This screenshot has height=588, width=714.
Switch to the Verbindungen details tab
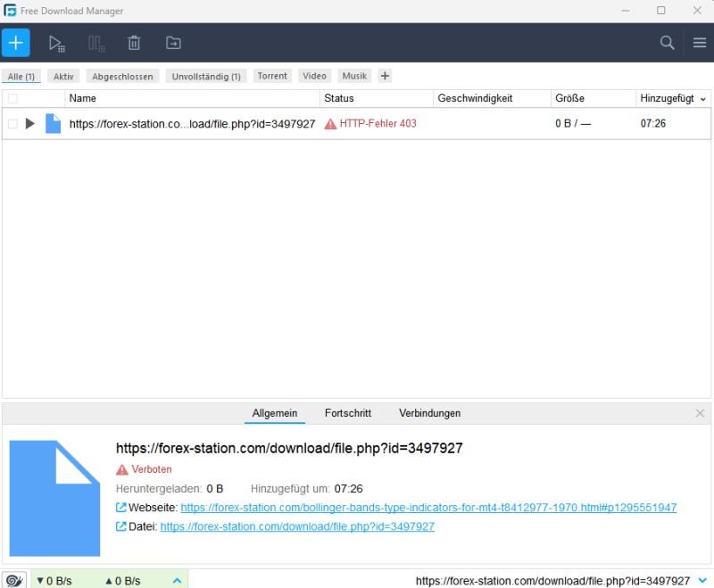430,413
